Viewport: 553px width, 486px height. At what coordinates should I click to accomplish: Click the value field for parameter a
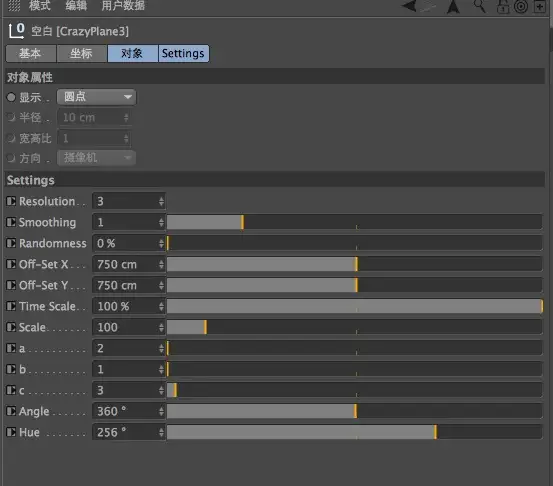(x=129, y=348)
